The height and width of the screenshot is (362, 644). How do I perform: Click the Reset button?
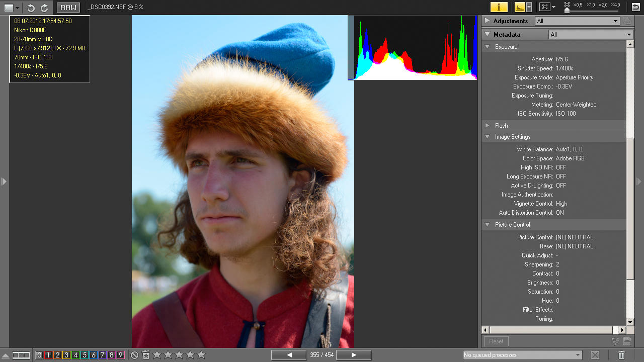point(496,341)
